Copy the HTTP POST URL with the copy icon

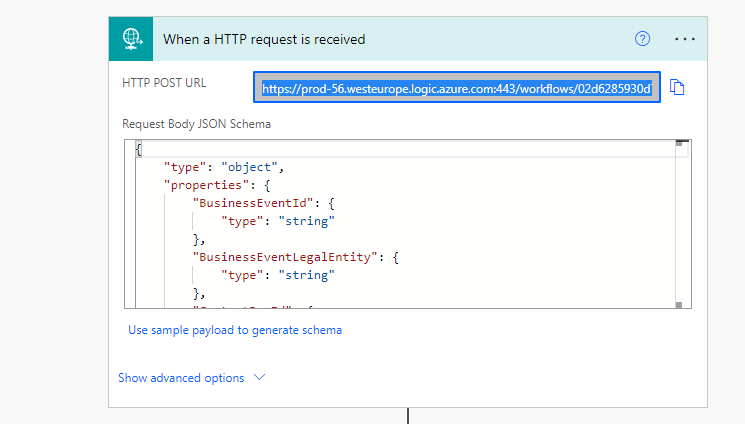point(678,88)
